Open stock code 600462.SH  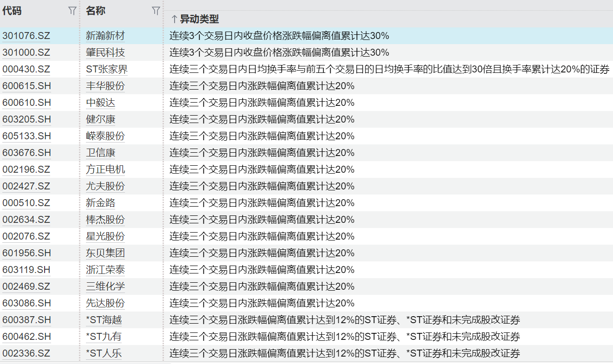coord(27,337)
